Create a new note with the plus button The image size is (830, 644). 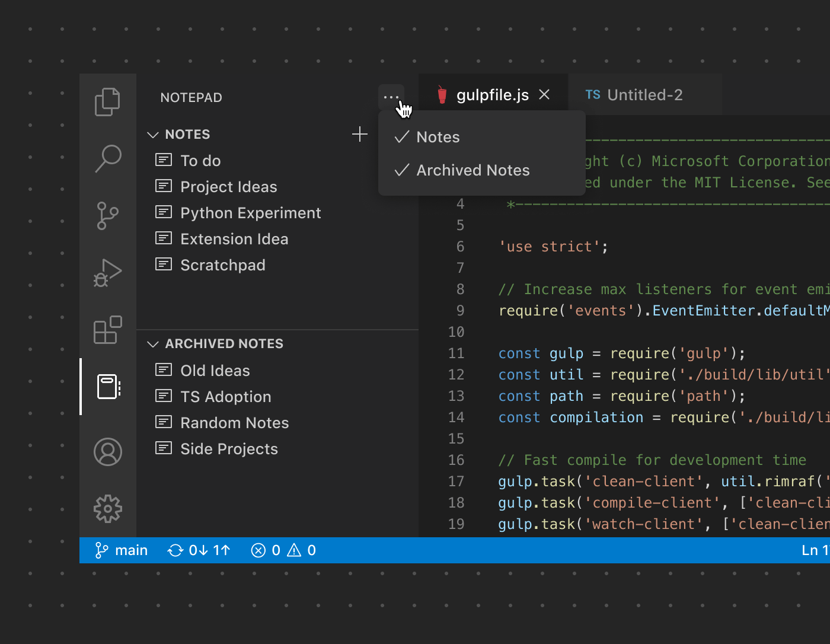click(359, 134)
